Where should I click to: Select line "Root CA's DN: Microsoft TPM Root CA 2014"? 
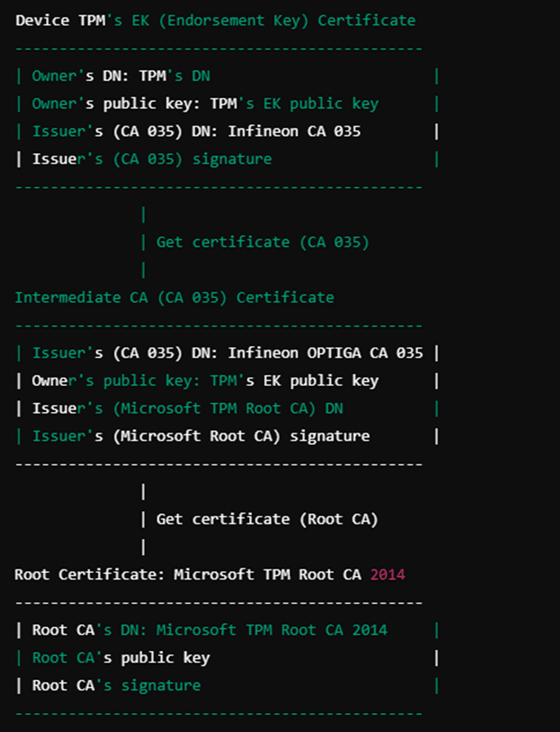[210, 630]
